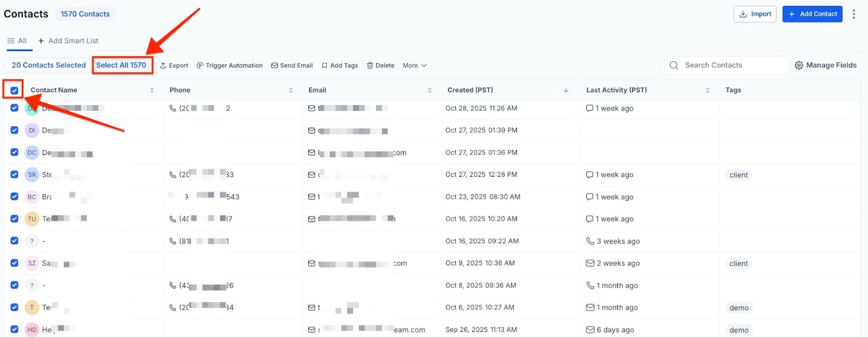Click the SZ avatar icon
This screenshot has height=338, width=868.
click(32, 263)
